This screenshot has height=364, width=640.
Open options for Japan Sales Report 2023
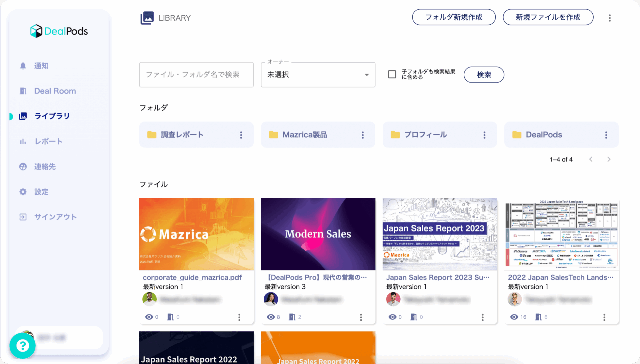482,317
